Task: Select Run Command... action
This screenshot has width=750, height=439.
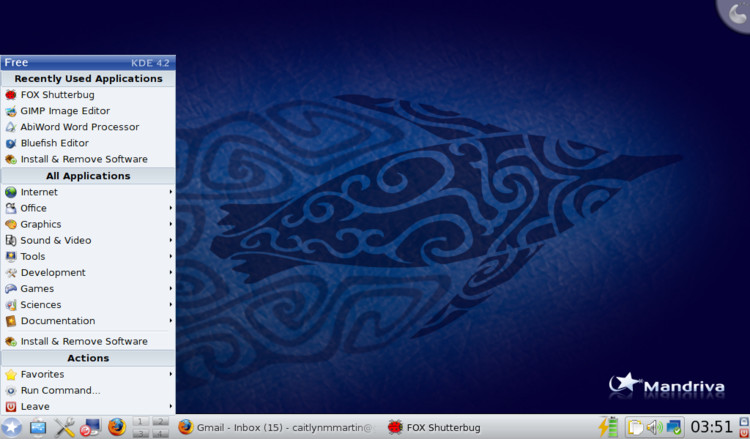Action: coord(88,391)
